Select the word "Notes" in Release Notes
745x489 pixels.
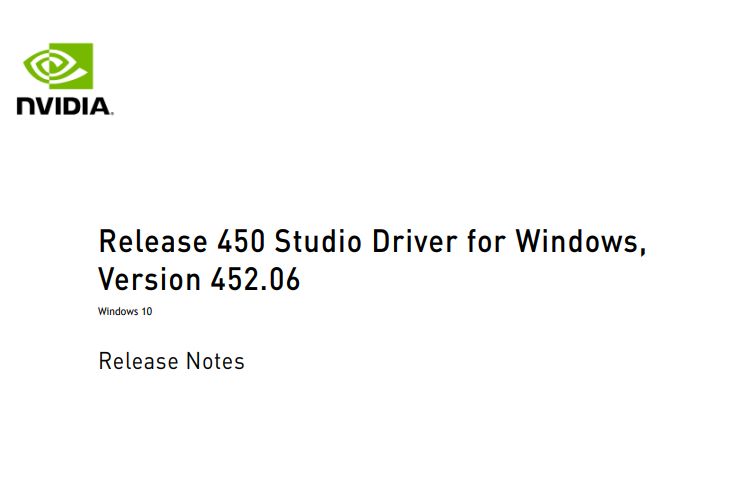pos(215,361)
